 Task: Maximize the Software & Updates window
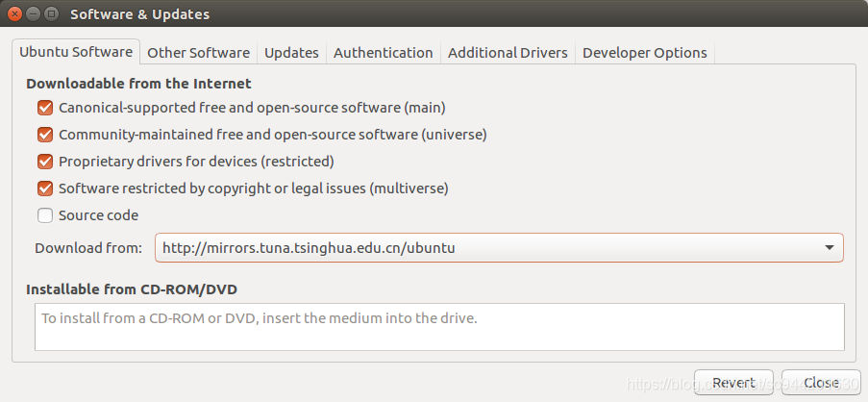(50, 13)
